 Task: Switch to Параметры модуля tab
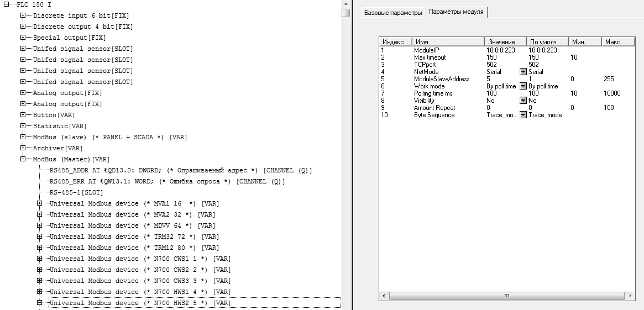(456, 12)
